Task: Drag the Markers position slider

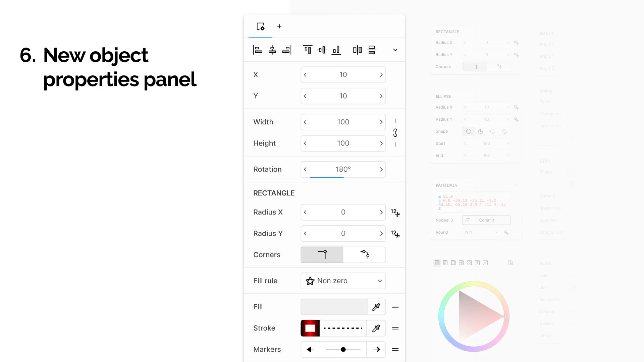Action: (x=344, y=350)
